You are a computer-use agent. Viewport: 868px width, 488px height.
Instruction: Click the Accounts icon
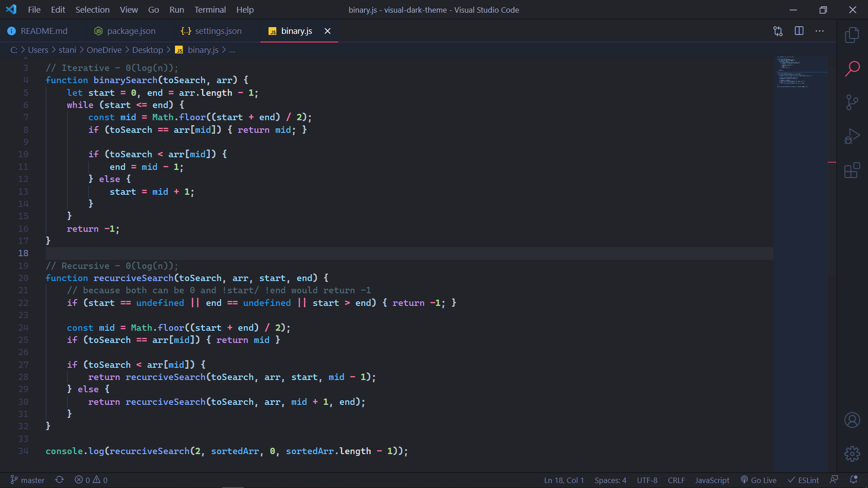(852, 420)
